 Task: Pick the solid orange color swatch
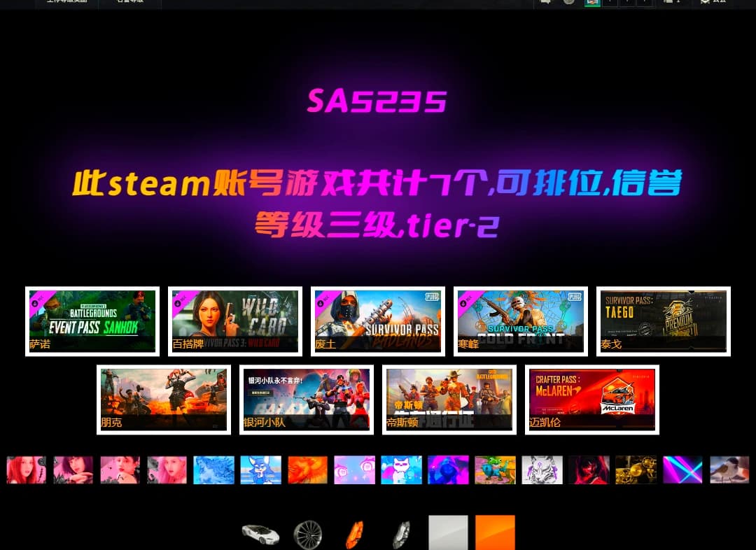coord(495,533)
